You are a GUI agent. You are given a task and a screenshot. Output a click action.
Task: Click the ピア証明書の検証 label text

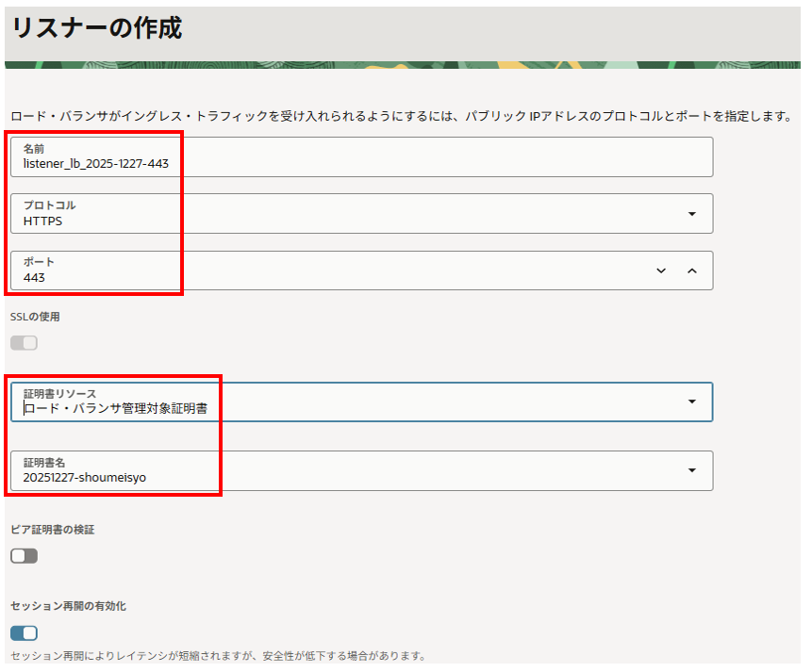pos(52,530)
